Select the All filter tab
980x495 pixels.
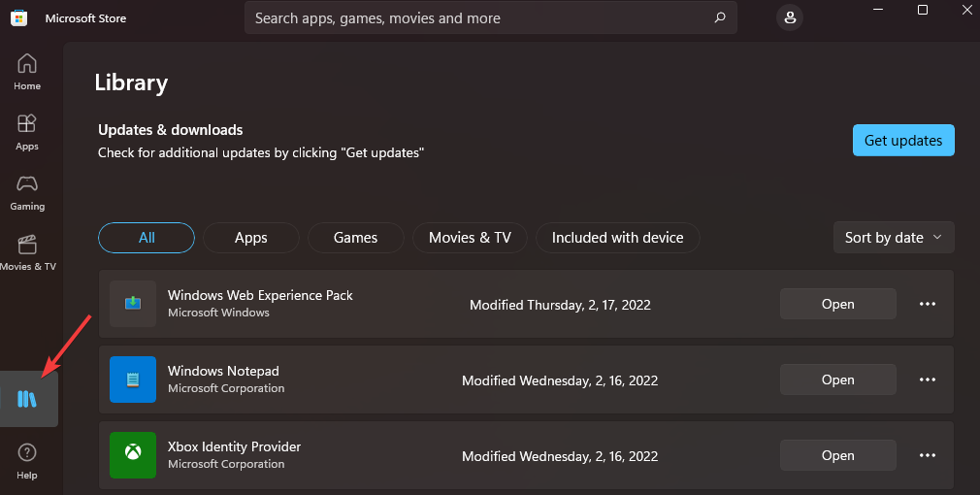click(147, 238)
